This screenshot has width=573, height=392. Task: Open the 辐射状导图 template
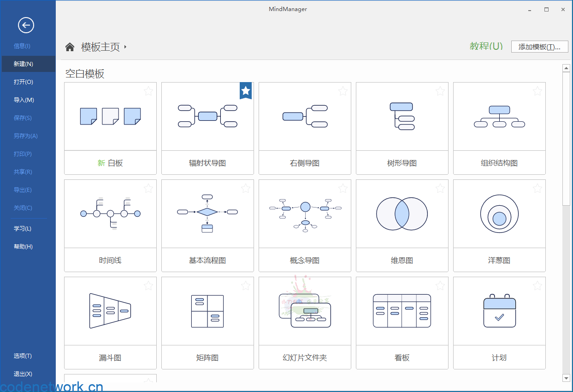(207, 116)
